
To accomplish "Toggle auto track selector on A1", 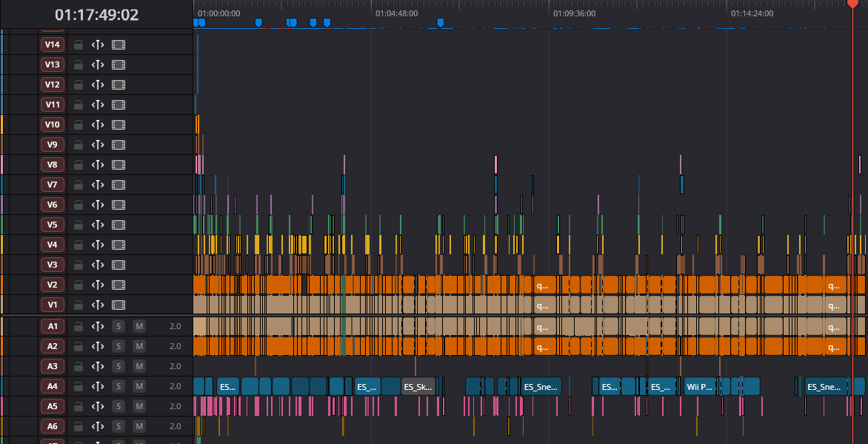I will [x=98, y=326].
